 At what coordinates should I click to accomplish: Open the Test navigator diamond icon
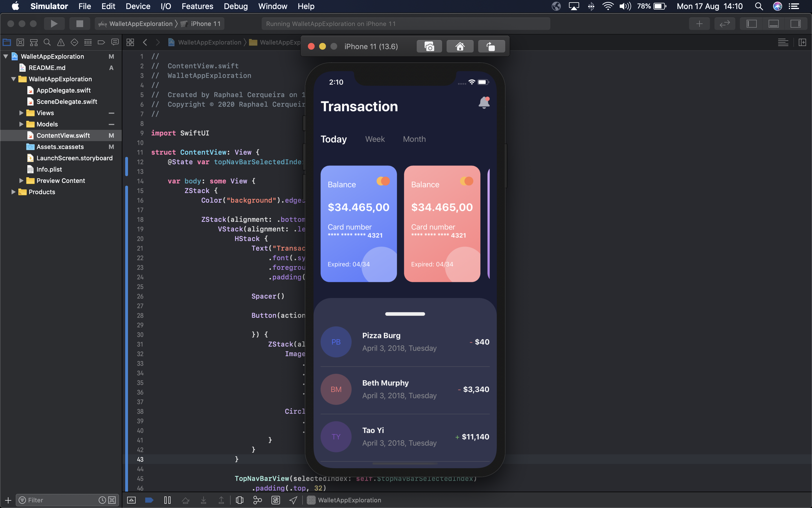pos(74,42)
